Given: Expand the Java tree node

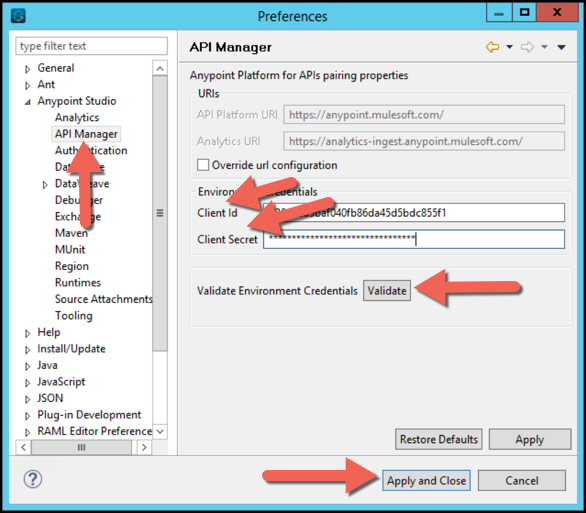Looking at the screenshot, I should pyautogui.click(x=27, y=366).
